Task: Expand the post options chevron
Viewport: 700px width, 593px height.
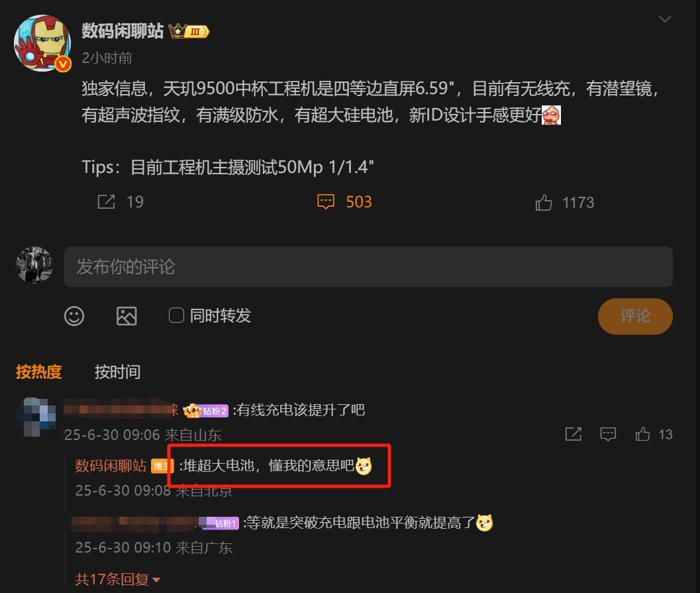Action: (665, 19)
